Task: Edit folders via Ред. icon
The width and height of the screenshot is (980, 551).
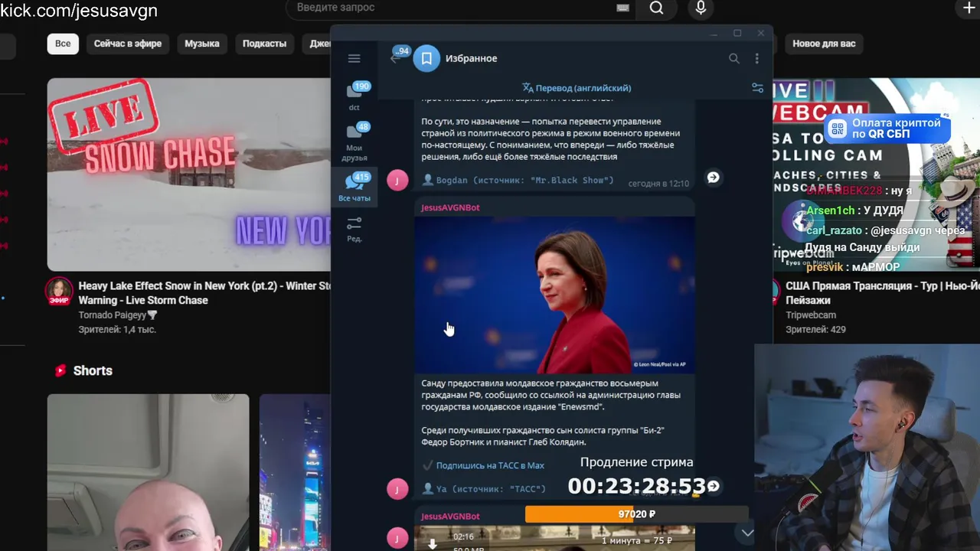Action: coord(354,228)
